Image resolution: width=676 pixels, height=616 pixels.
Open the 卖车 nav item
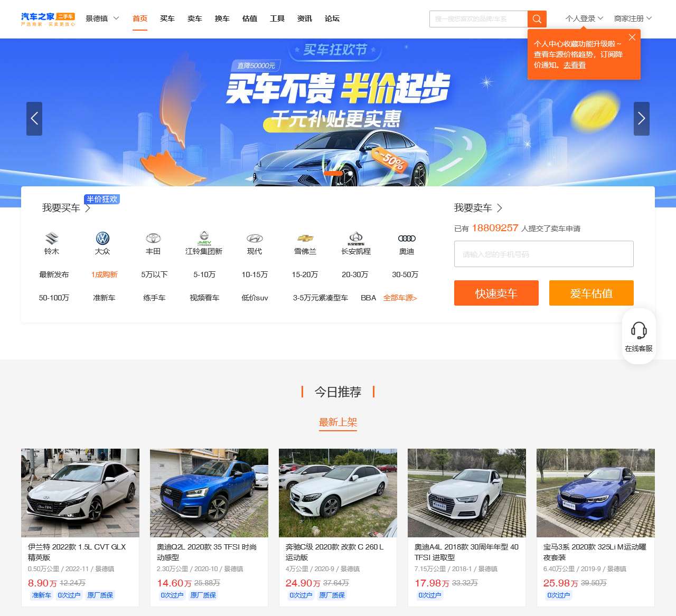tap(195, 18)
